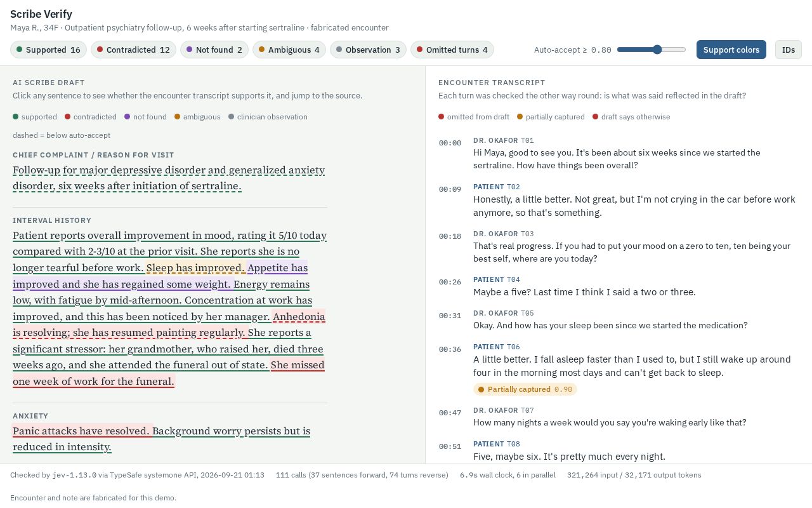Open the 'Partially captured 0.90' badge
This screenshot has width=812, height=508.
tap(525, 389)
